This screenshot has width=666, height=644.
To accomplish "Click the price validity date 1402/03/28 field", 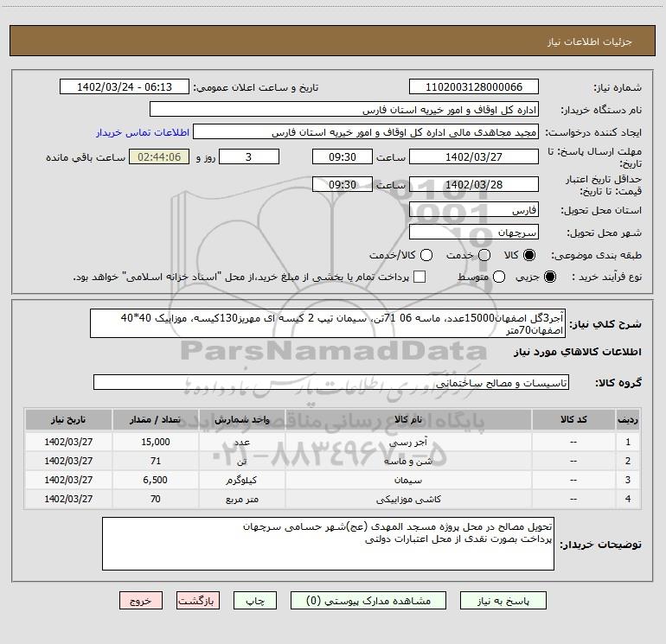I will [x=474, y=184].
